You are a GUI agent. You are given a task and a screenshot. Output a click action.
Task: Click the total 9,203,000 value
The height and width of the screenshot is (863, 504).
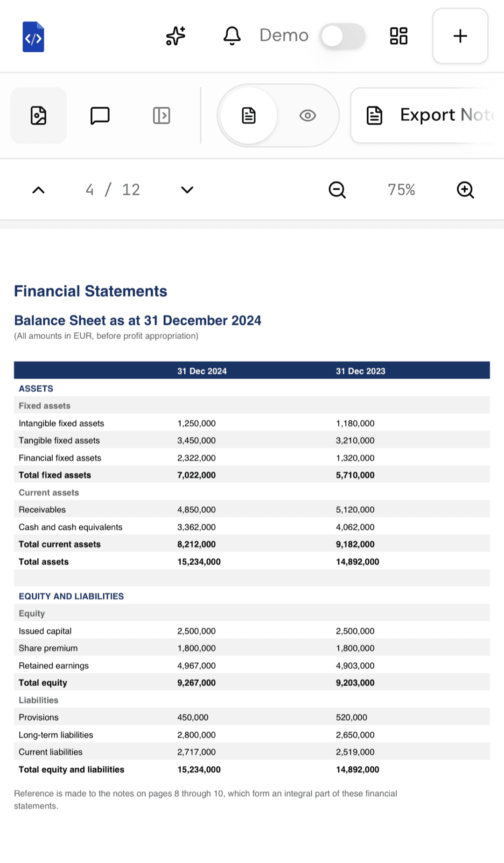tap(355, 683)
